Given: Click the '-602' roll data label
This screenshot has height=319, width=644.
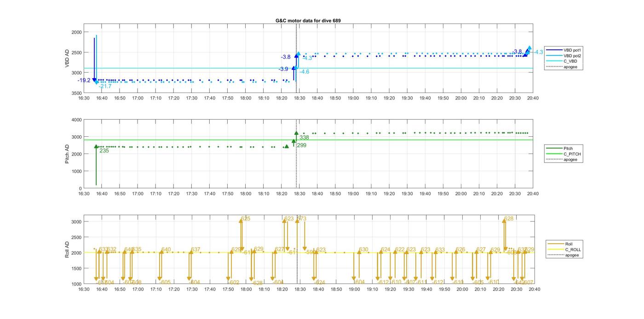Looking at the screenshot, I should tap(234, 283).
